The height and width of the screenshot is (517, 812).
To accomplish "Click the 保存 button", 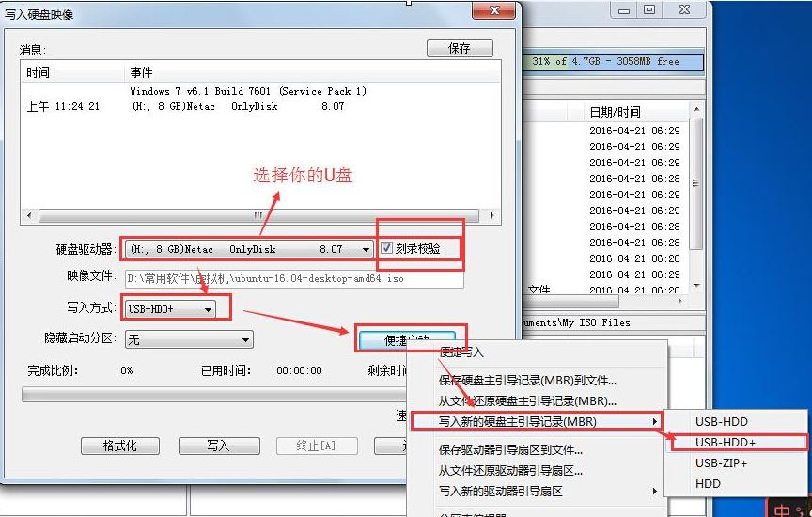I will [459, 48].
